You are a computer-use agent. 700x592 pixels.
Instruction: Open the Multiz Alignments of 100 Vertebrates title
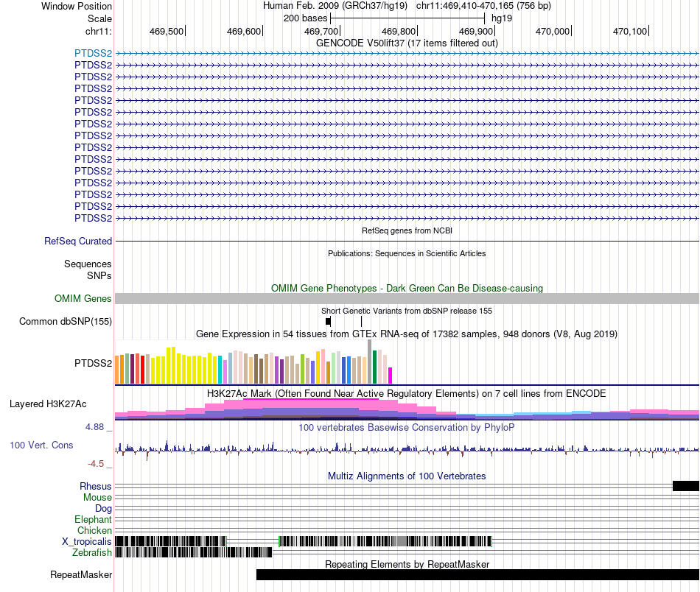407,476
